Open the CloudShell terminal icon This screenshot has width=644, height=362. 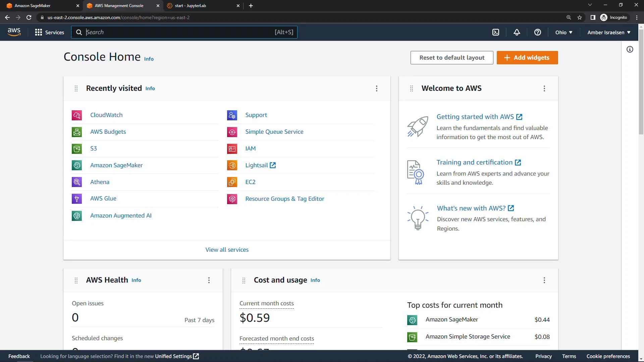tap(496, 32)
